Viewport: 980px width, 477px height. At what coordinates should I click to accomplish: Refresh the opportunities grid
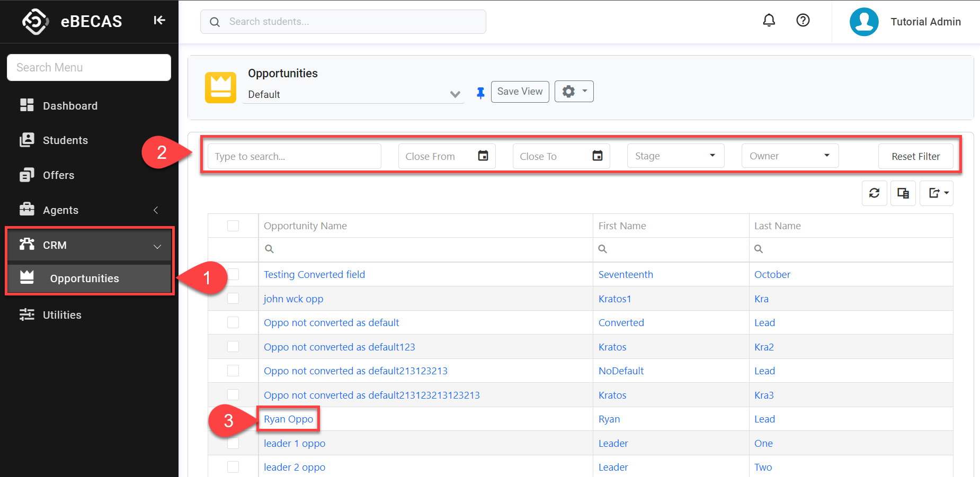(875, 193)
